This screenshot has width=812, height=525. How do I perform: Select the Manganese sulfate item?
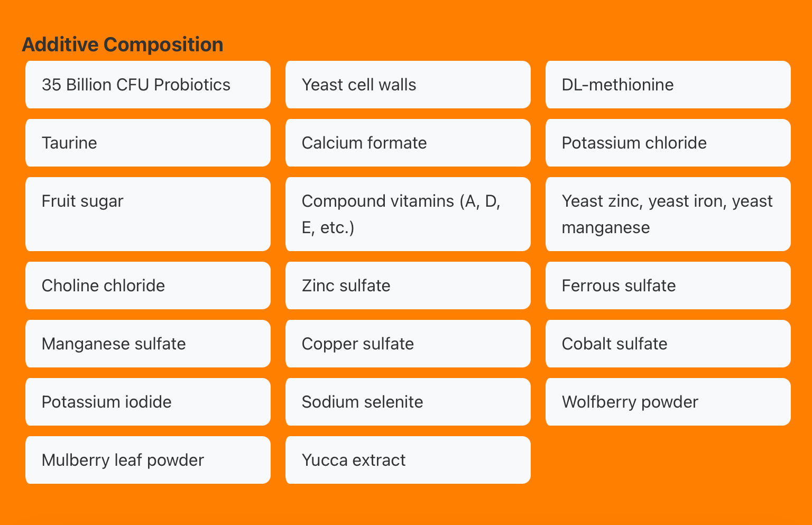click(147, 344)
